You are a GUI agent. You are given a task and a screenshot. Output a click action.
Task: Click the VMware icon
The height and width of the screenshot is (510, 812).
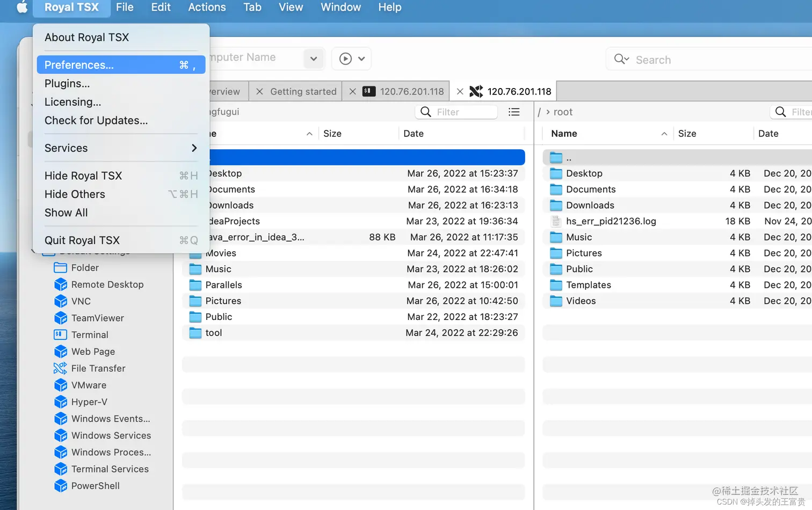(x=61, y=385)
